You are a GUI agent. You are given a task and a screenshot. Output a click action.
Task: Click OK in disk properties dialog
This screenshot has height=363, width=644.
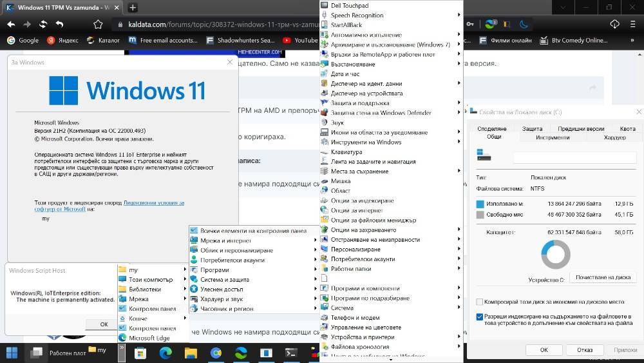point(544,350)
